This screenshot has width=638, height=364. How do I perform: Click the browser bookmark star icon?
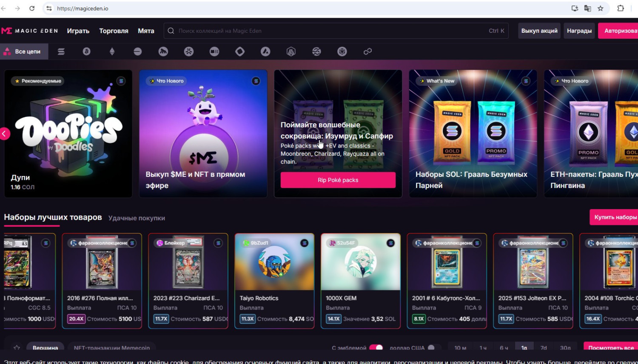point(600,9)
